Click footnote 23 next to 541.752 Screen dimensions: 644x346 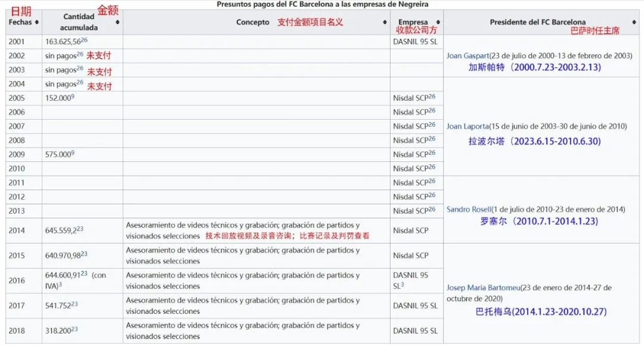coord(75,304)
